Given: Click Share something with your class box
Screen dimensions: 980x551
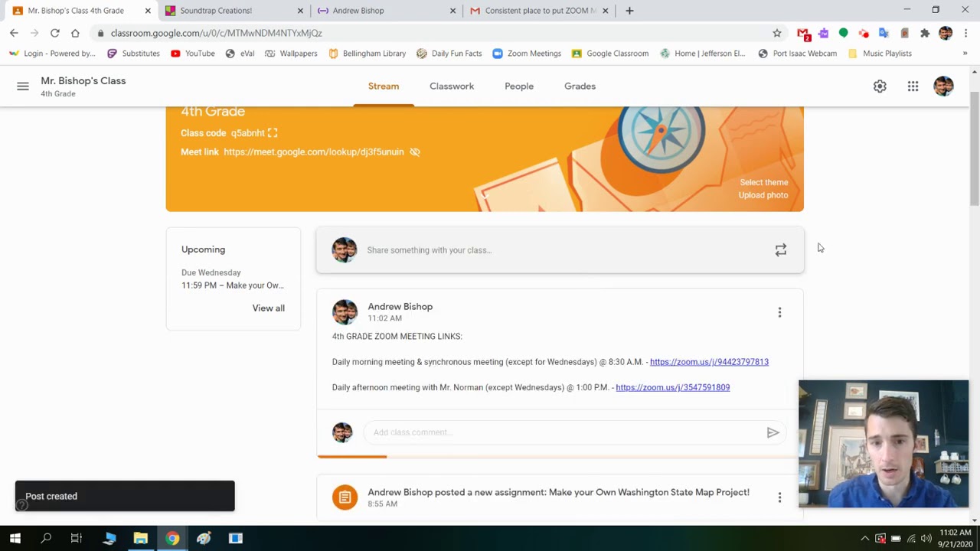Looking at the screenshot, I should coord(560,250).
